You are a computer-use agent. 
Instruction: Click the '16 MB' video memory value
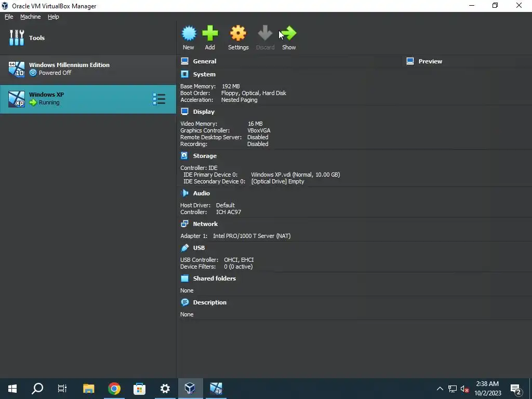click(x=255, y=124)
